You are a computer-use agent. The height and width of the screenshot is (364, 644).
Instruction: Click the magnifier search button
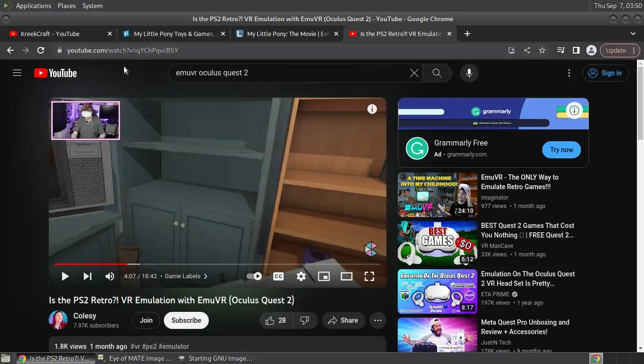[437, 73]
